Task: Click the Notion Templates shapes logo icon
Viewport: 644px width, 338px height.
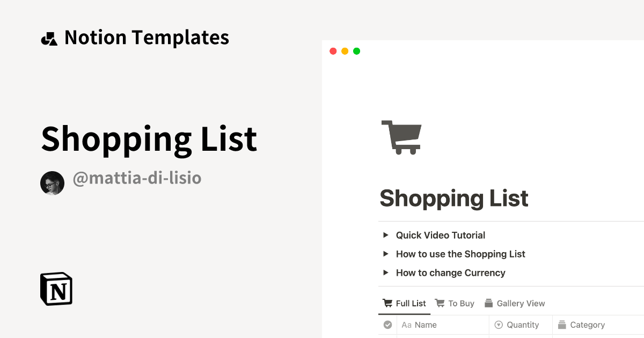Action: [x=49, y=39]
